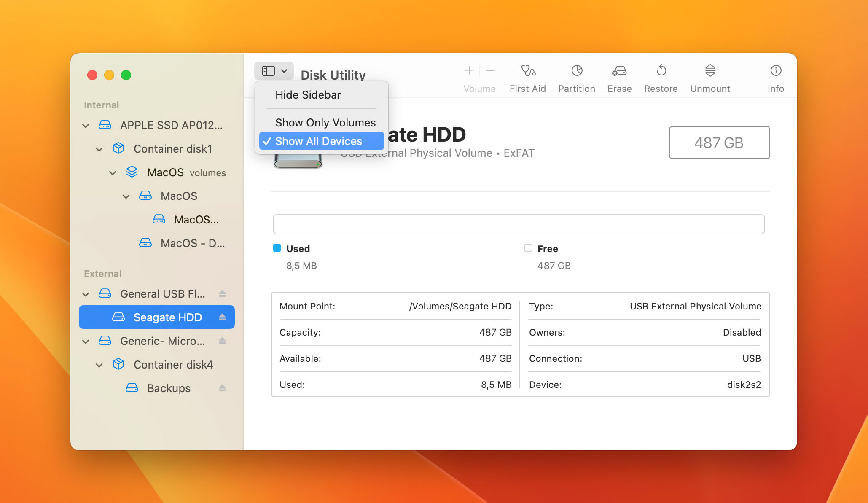
Task: Toggle the Free space checkbox
Action: (527, 248)
